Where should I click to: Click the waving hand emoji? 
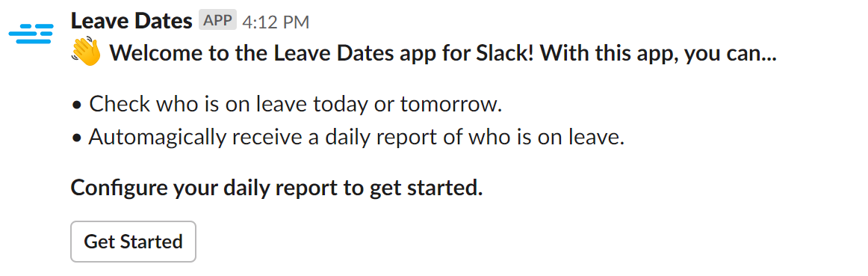click(x=86, y=54)
